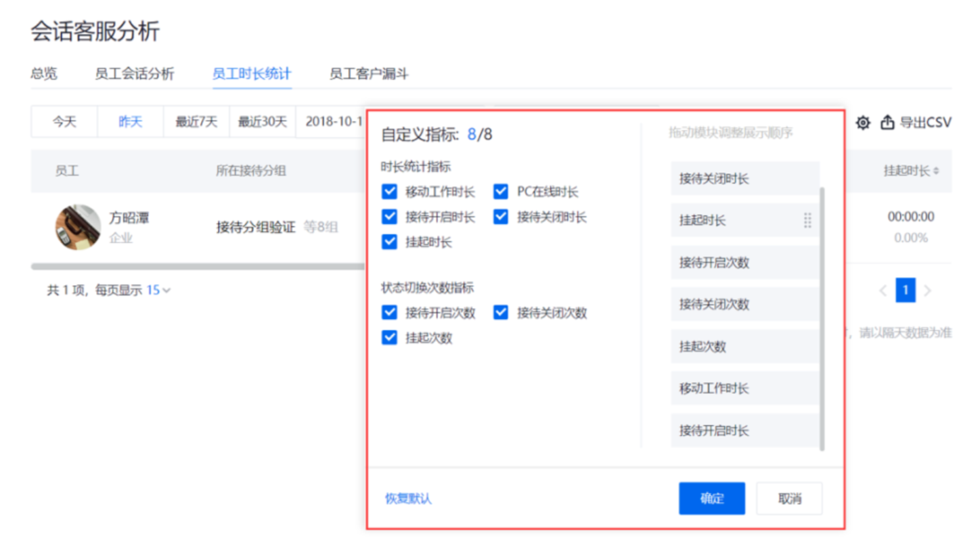Uncheck the PC在线时长 checkbox

coord(501,192)
